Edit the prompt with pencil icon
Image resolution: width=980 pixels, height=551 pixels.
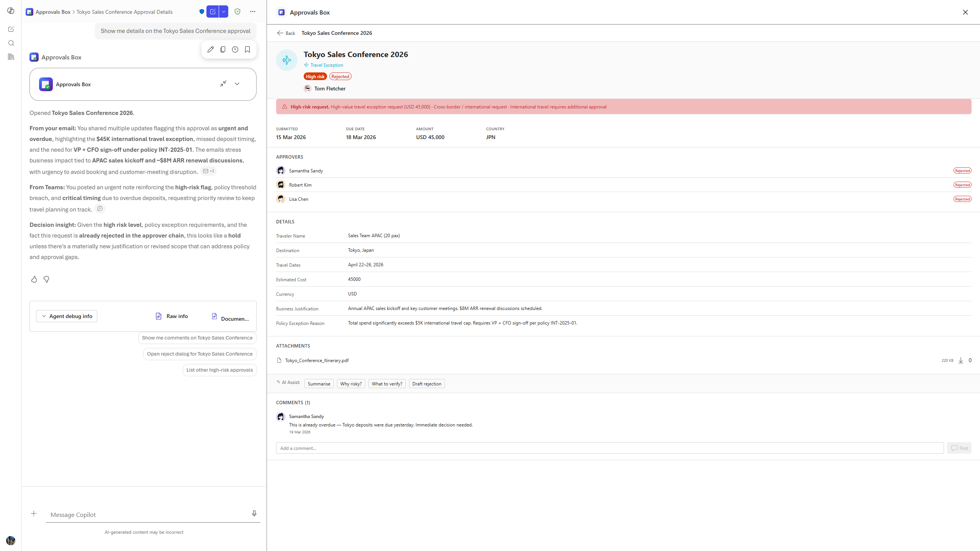coord(211,49)
